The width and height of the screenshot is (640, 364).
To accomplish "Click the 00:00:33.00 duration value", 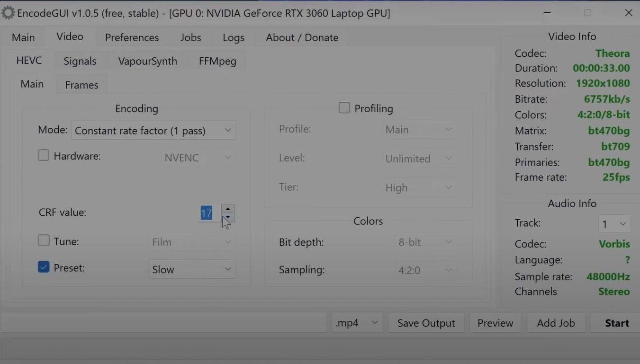I will 601,68.
